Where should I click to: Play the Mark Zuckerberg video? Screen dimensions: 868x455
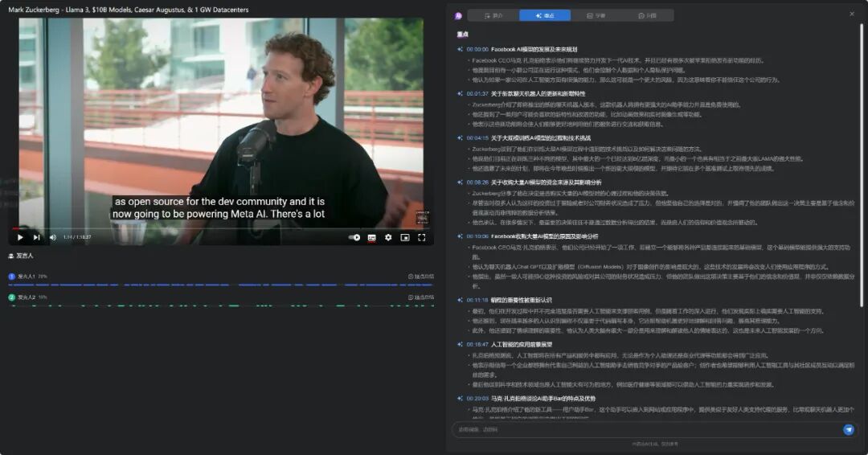point(20,237)
